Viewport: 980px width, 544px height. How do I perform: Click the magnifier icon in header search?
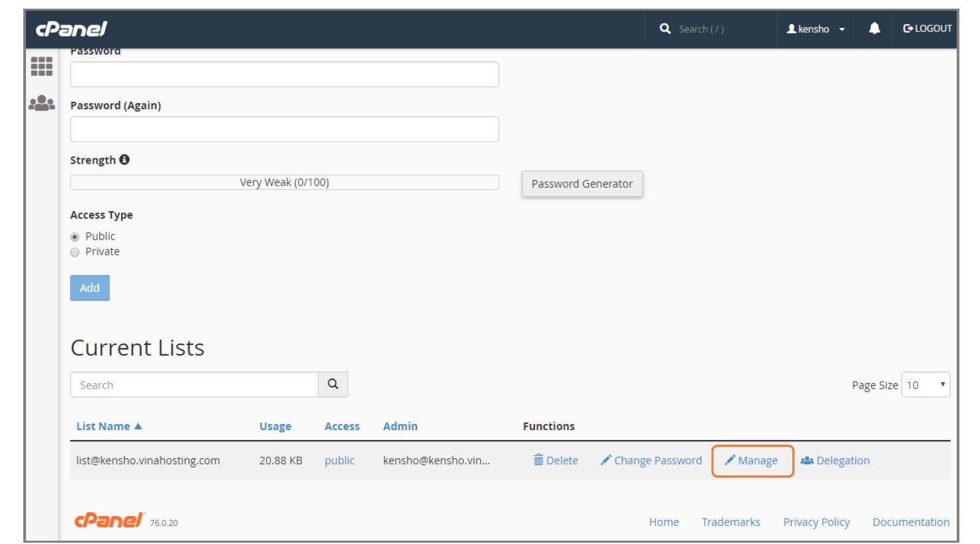(665, 29)
